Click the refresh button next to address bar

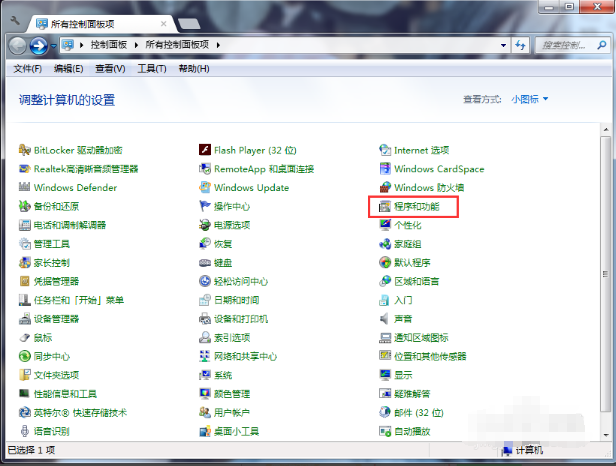tap(521, 45)
